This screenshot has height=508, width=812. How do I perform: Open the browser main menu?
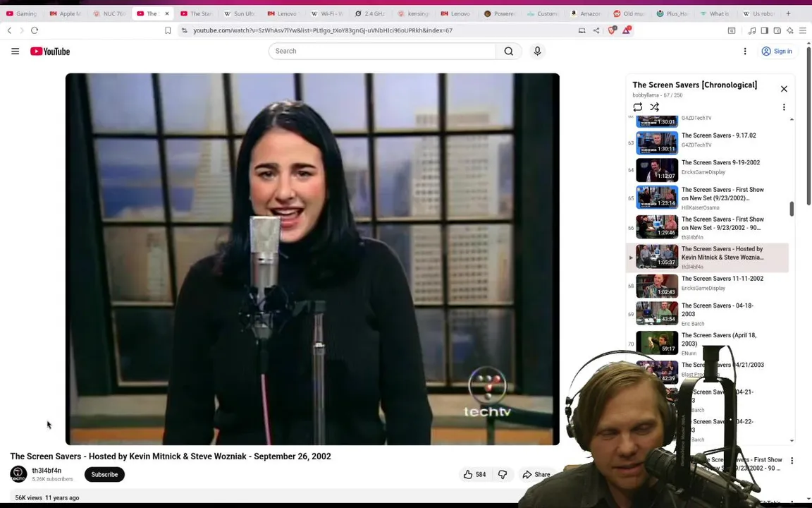802,30
